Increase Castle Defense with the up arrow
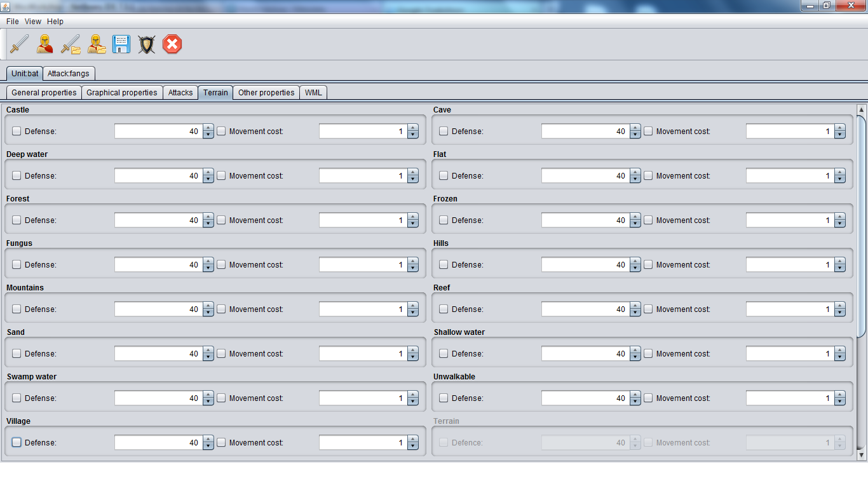 point(208,128)
